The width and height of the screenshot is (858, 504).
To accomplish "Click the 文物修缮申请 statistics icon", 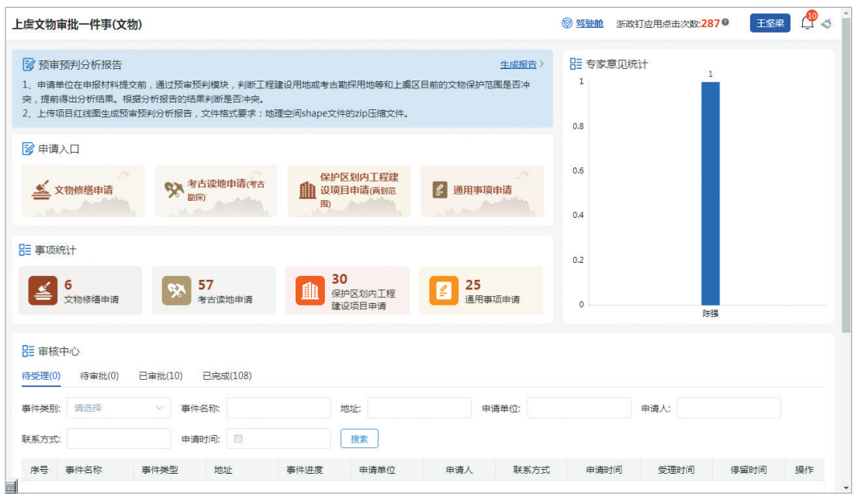I will pos(43,291).
